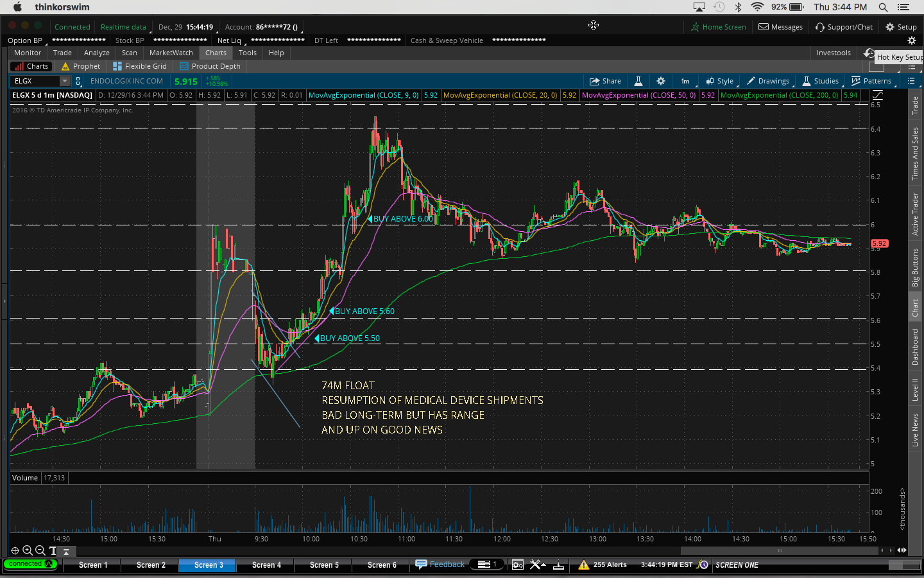Click the 255 Alerts warning icon
The image size is (924, 578).
583,565
